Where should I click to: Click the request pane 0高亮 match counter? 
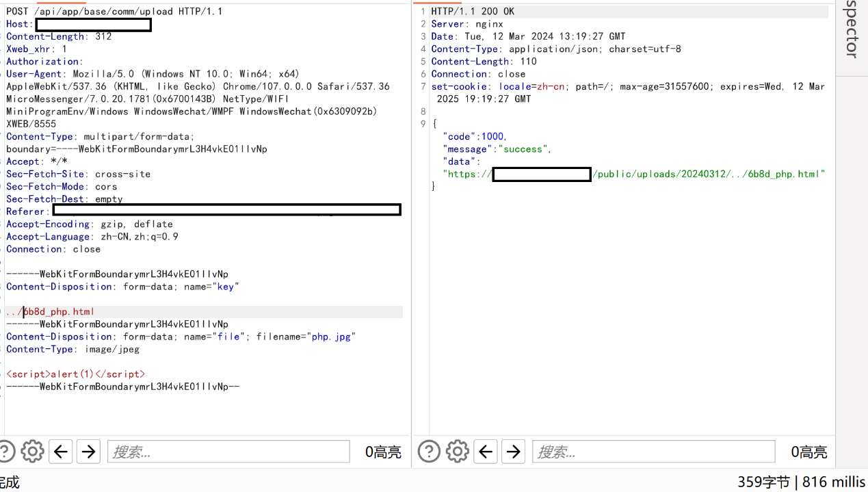pos(383,452)
